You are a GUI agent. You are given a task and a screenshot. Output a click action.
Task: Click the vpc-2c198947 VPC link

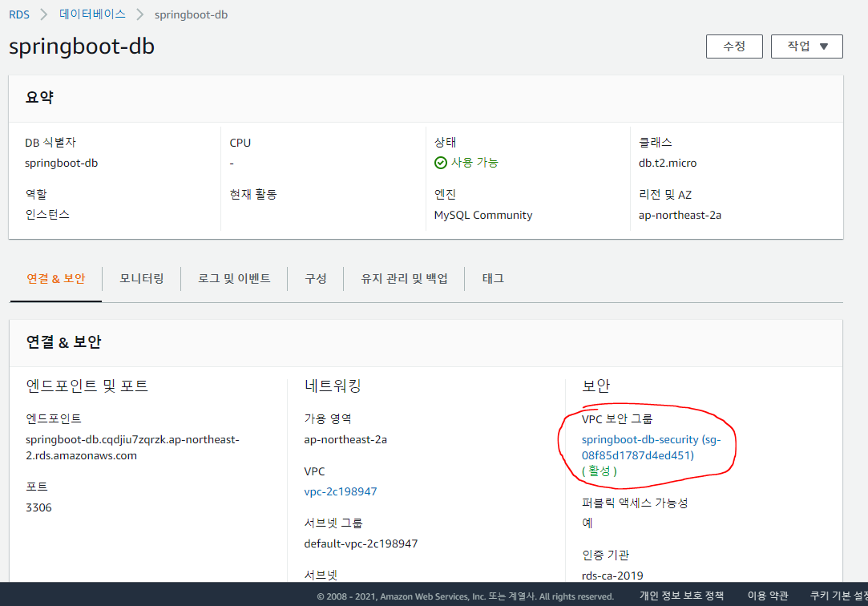(341, 491)
